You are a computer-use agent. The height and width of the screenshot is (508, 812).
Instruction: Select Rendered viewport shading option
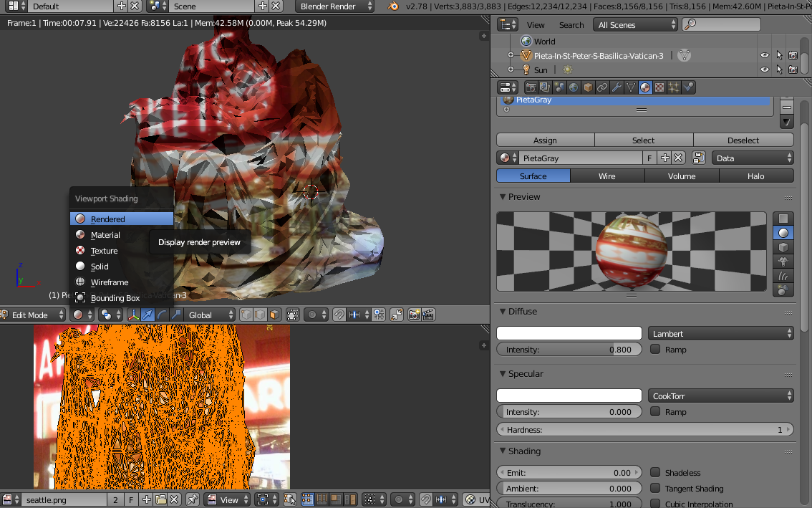[x=122, y=219]
